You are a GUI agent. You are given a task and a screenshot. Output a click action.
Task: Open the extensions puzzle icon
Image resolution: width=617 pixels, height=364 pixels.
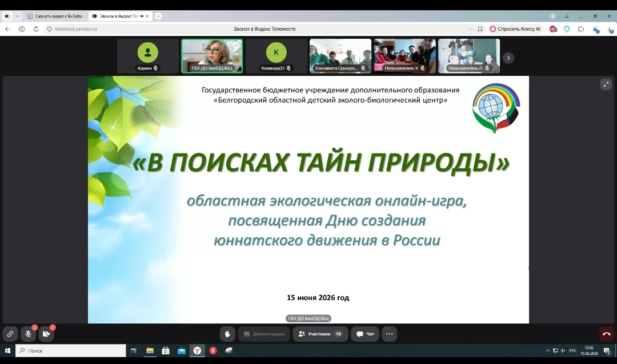click(581, 29)
